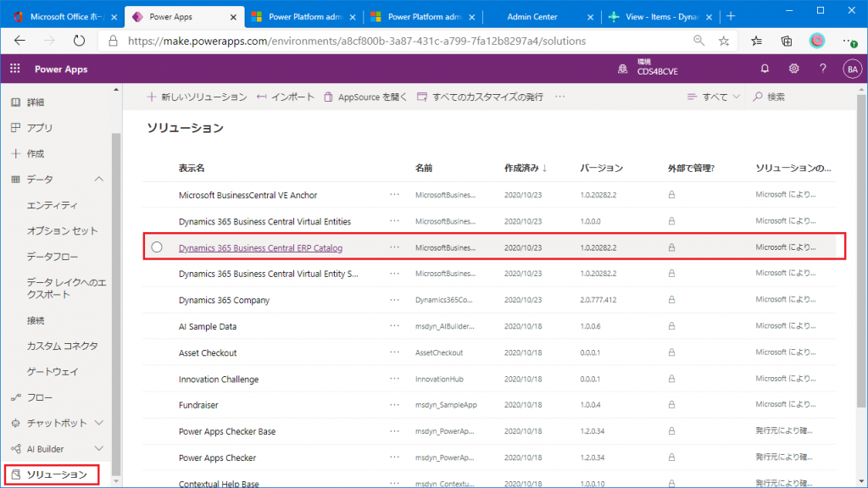Sort by the Version column header
The image size is (868, 488).
[601, 169]
